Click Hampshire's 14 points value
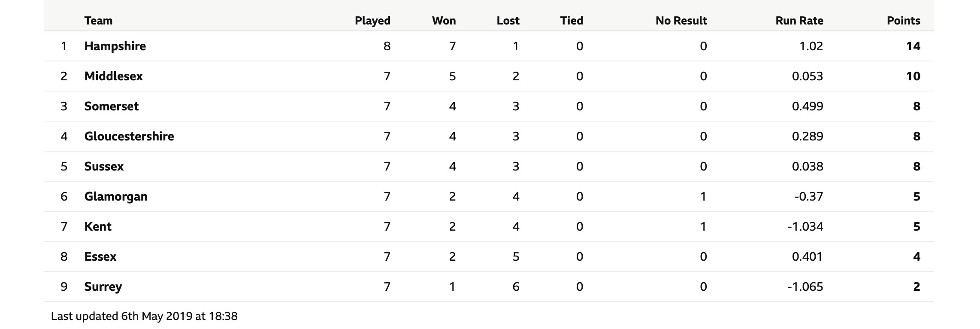 tap(913, 46)
